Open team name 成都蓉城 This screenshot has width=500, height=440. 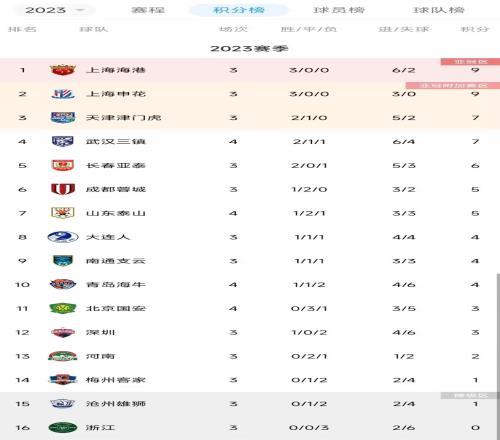tap(116, 189)
